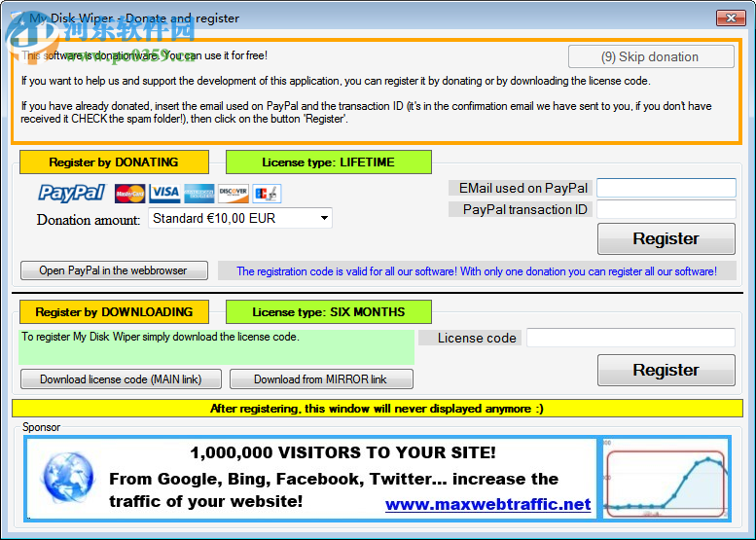This screenshot has width=756, height=540.
Task: Download license code from MAIN link
Action: 121,378
